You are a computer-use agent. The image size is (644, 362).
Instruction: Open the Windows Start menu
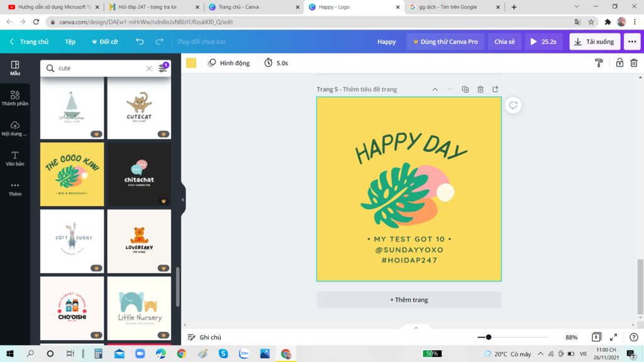[x=10, y=353]
